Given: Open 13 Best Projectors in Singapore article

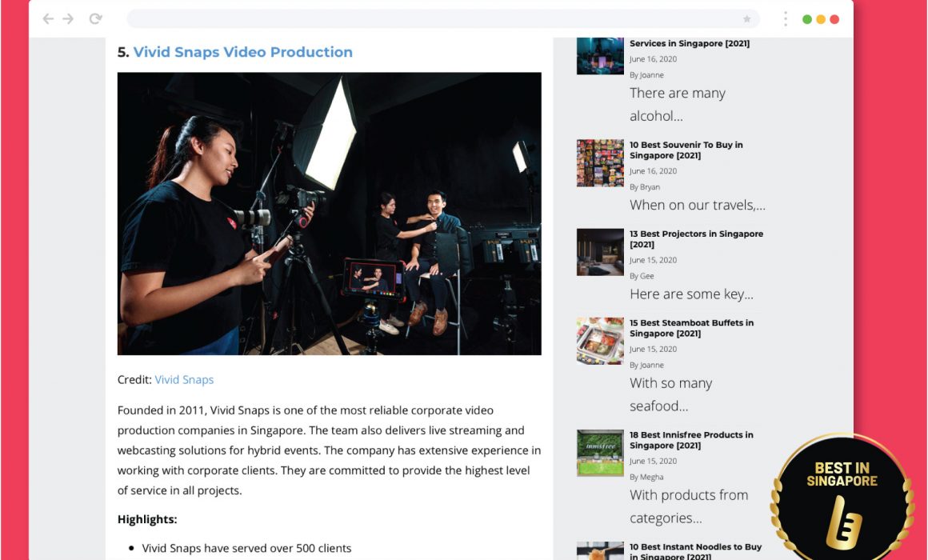Looking at the screenshot, I should click(x=696, y=239).
